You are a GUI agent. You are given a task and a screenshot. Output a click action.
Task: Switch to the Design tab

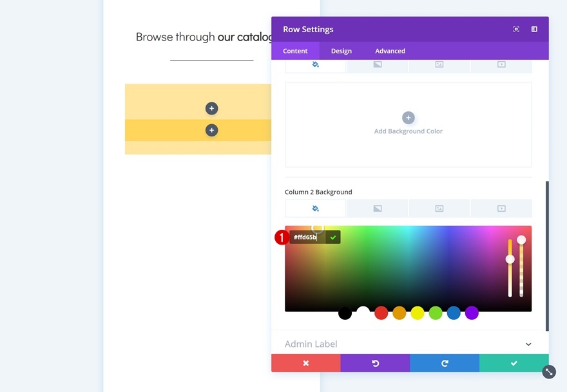(x=341, y=51)
